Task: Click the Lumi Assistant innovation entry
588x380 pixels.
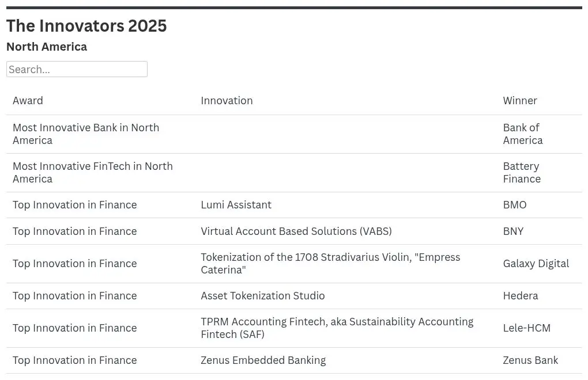Action: [x=236, y=205]
